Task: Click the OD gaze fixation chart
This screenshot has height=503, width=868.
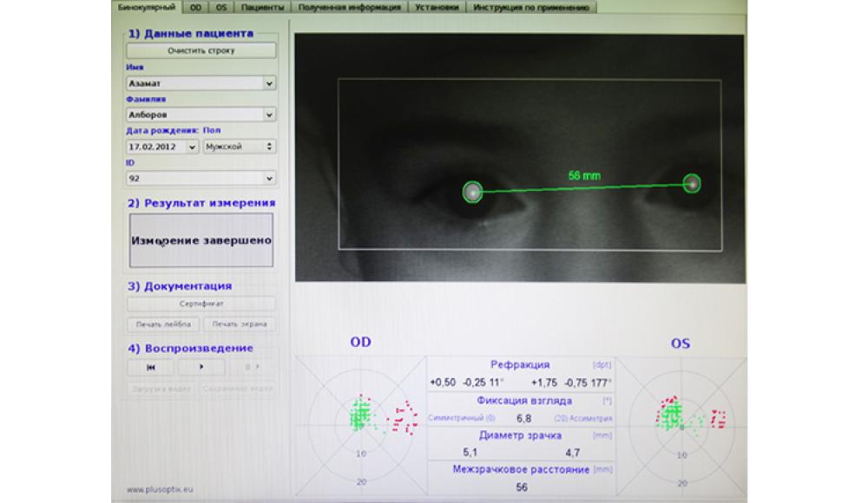Action: [360, 426]
